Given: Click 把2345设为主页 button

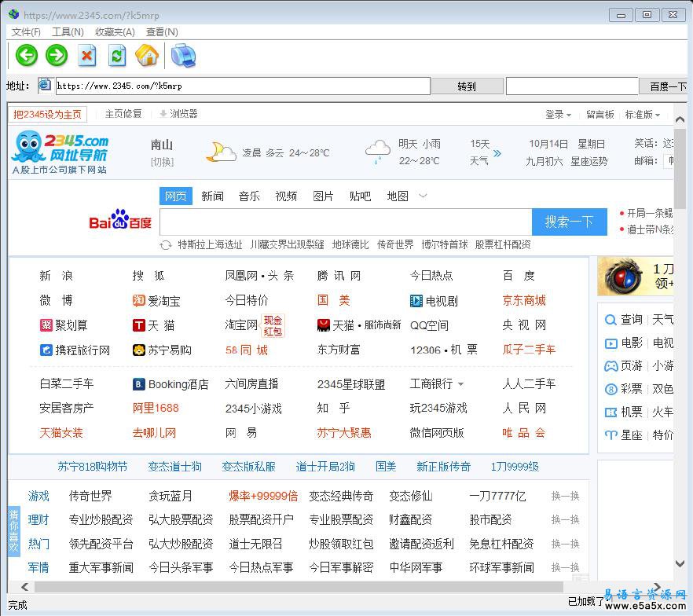Looking at the screenshot, I should click(x=47, y=115).
